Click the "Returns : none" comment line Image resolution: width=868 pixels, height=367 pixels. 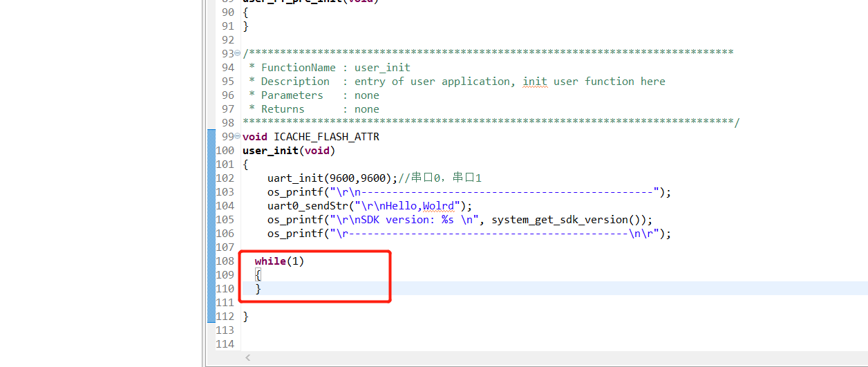click(x=314, y=109)
